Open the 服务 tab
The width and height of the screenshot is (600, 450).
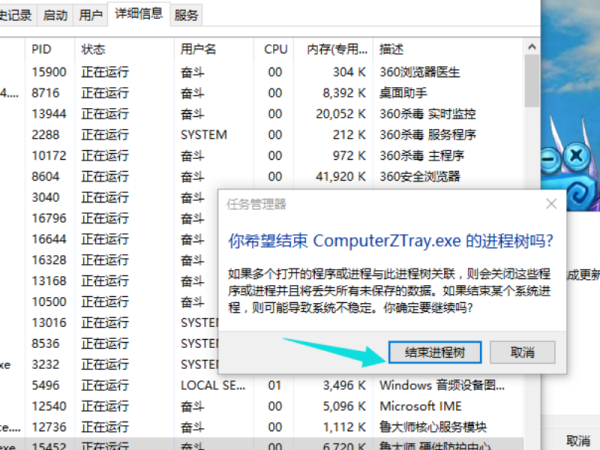point(186,15)
